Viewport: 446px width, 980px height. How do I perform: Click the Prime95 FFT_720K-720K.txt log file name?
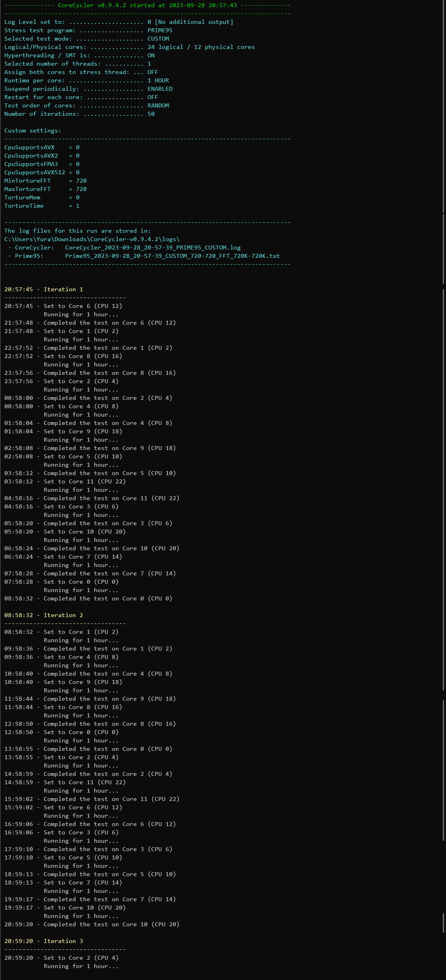[172, 256]
